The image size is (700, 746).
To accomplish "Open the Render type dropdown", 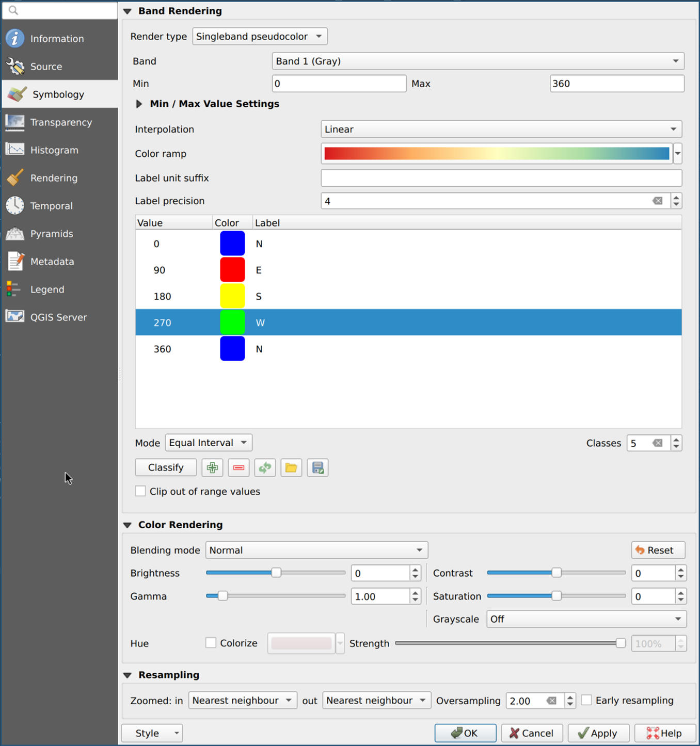I will pyautogui.click(x=260, y=37).
